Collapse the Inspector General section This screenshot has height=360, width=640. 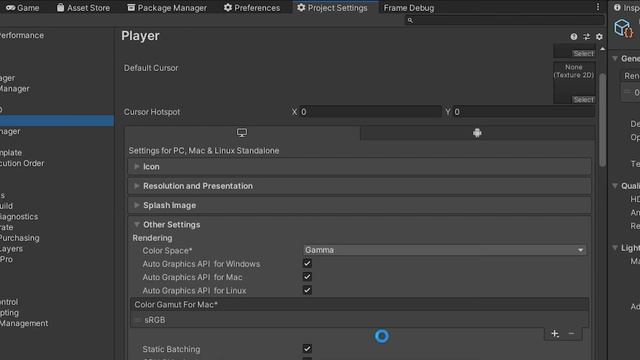click(x=615, y=59)
